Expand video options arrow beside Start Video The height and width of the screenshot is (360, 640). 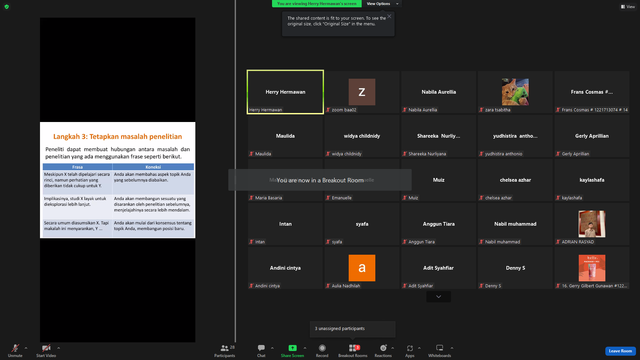coord(58,348)
